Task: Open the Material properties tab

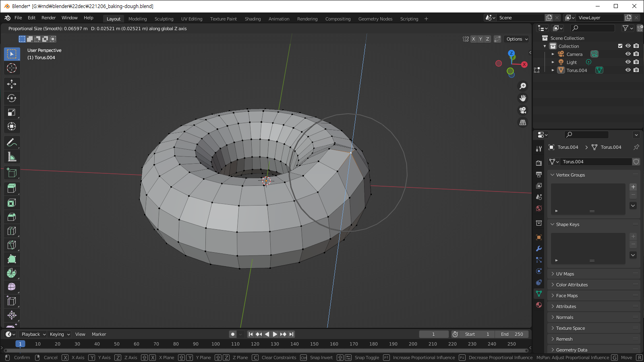Action: click(539, 305)
